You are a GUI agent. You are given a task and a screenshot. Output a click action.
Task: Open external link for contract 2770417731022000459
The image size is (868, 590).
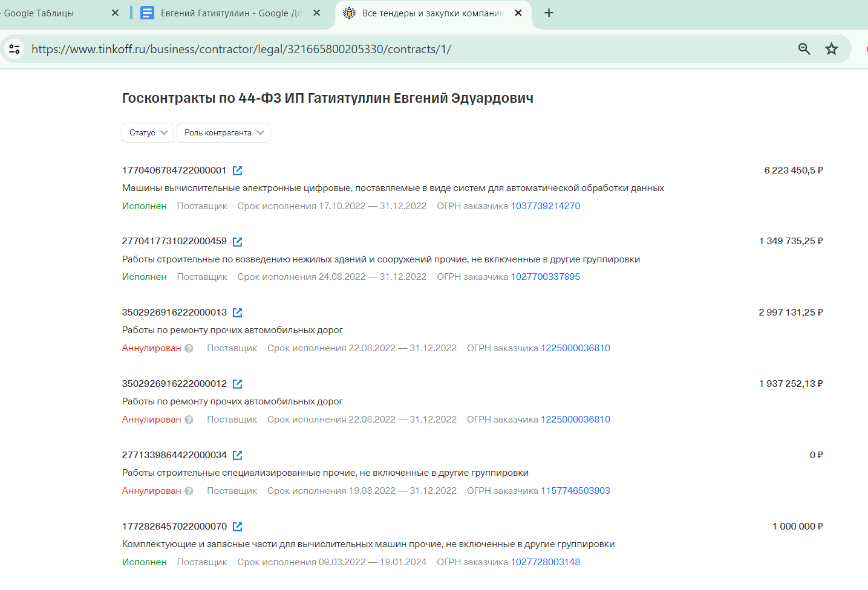[x=237, y=242]
